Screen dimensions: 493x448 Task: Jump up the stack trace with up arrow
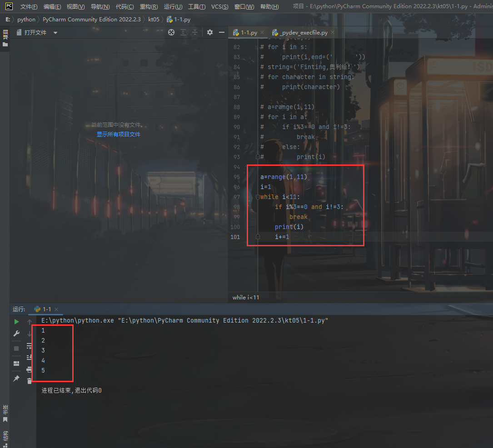pyautogui.click(x=29, y=322)
